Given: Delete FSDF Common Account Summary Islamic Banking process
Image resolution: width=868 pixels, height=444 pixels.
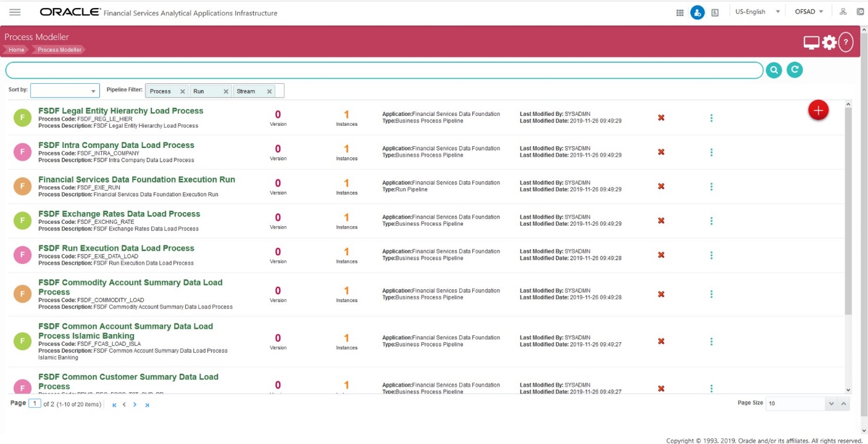Looking at the screenshot, I should pos(661,341).
